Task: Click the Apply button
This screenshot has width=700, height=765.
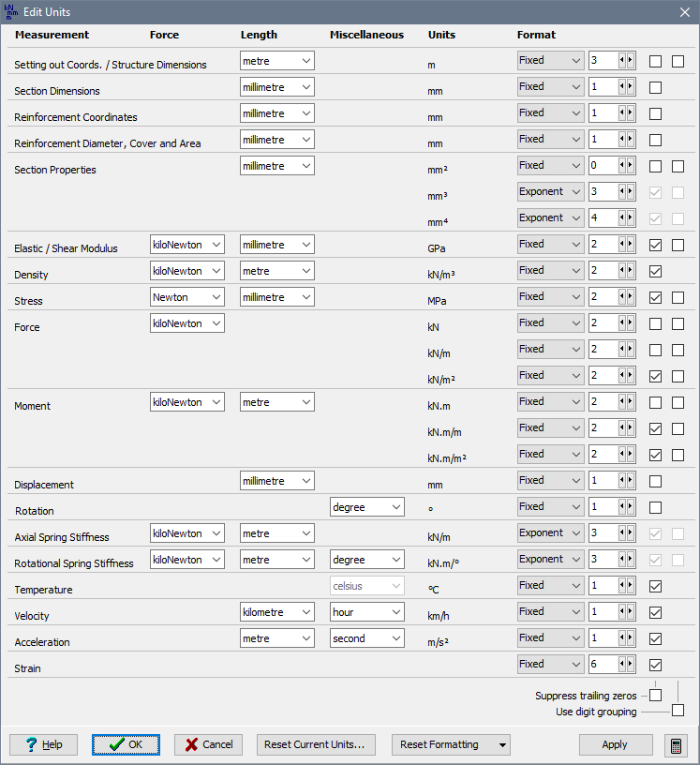Action: (x=615, y=745)
